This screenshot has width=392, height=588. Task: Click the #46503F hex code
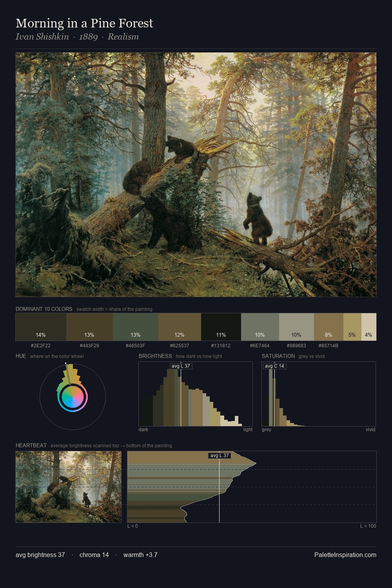[136, 346]
